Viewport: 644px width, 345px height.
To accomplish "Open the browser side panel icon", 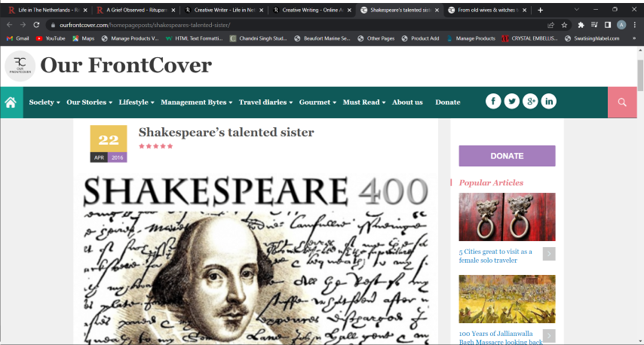I will (608, 25).
